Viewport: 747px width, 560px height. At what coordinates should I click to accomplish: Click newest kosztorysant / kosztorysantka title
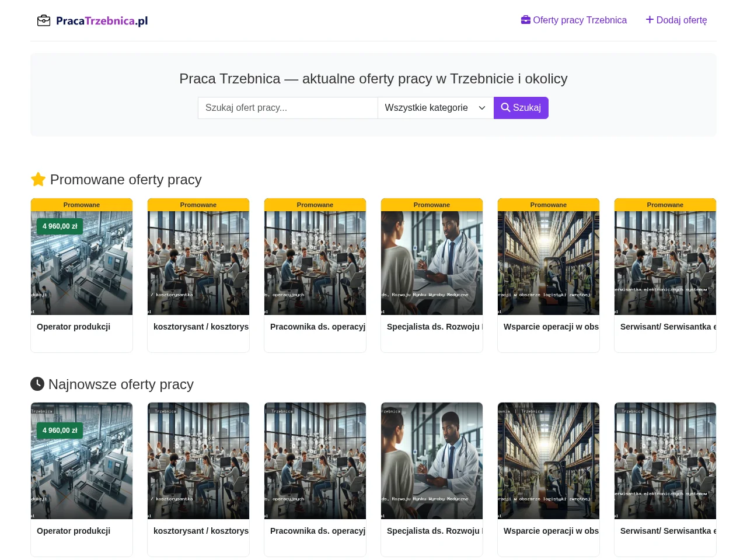pos(201,531)
